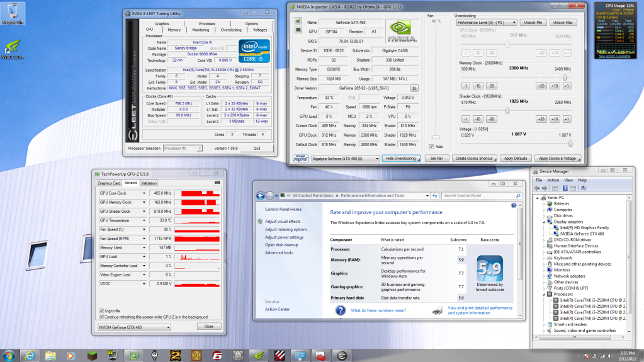Click the Voltage slider handle
The height and width of the screenshot is (362, 644).
pos(570,144)
